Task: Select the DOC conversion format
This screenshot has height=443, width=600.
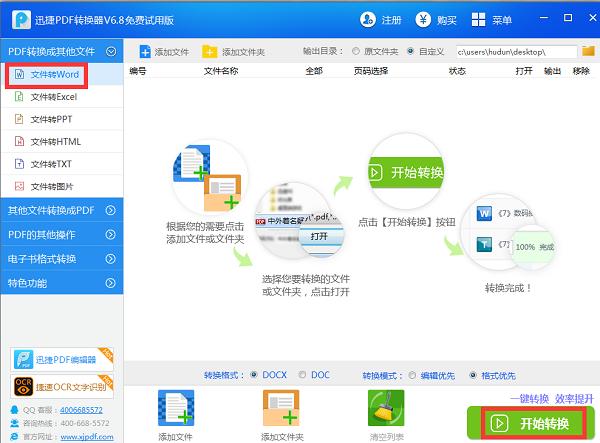Action: (302, 375)
